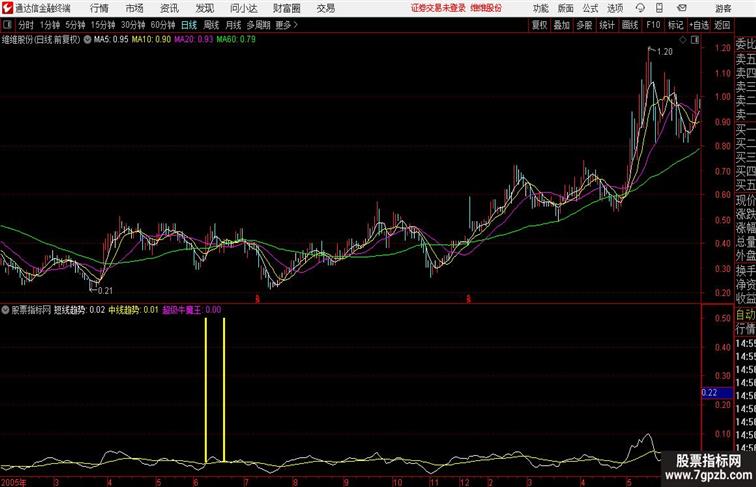This screenshot has width=756, height=487.
Task: Add stock with +自选 button
Action: (x=699, y=25)
